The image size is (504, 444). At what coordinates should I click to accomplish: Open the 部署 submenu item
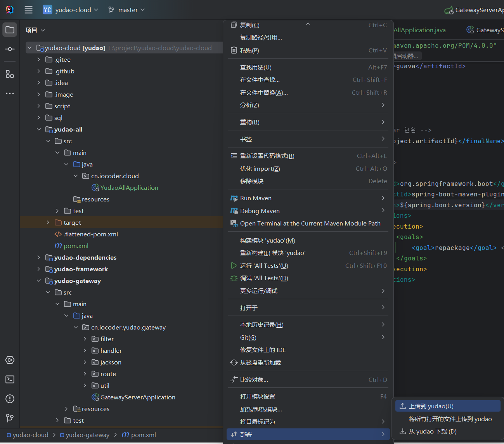[x=308, y=435]
